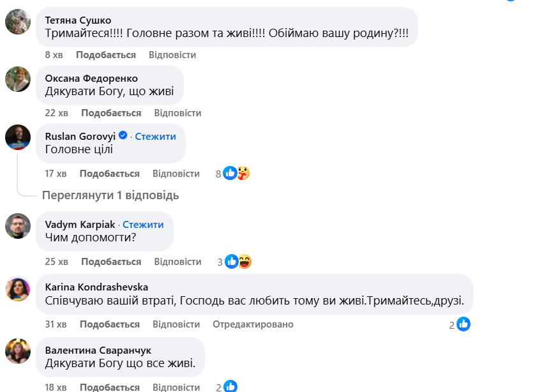Click like reaction icon on Валентина Сваранчук's comment
This screenshot has height=392, width=535.
230,387
